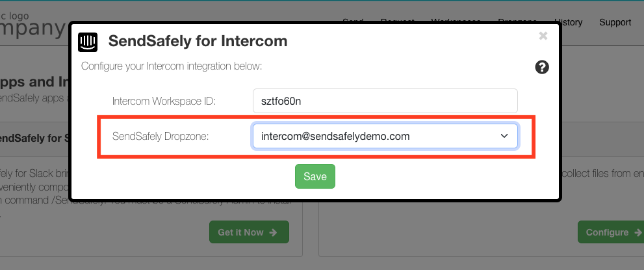Save the Intercom integration settings
The height and width of the screenshot is (270, 644).
pos(315,176)
